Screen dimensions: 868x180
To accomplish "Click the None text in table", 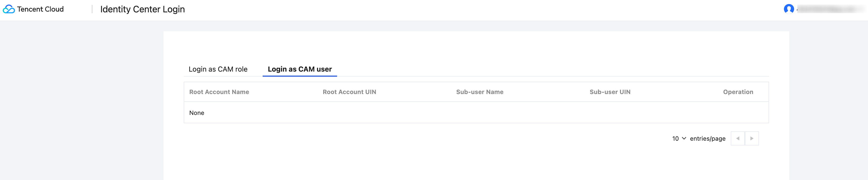I will click(x=197, y=113).
